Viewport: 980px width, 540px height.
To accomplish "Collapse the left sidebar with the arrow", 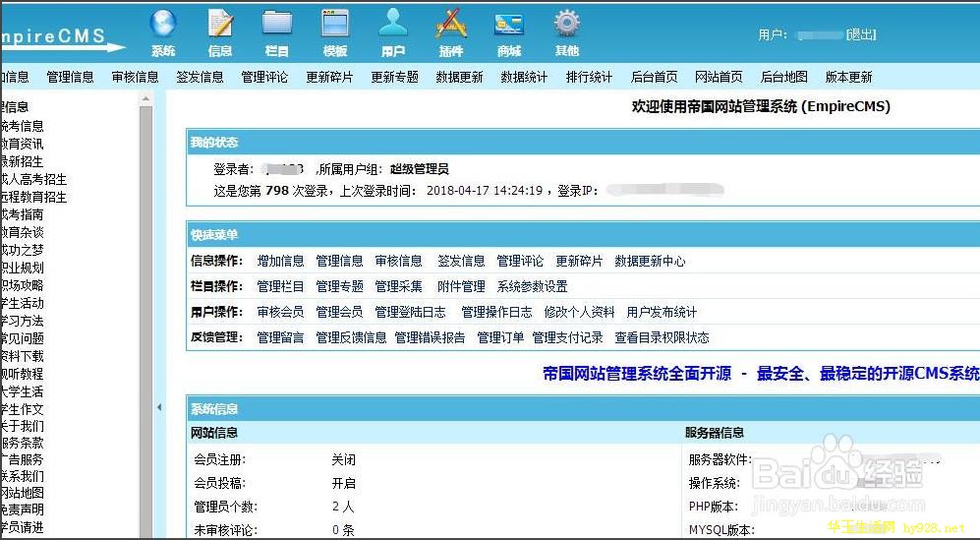I will 159,406.
